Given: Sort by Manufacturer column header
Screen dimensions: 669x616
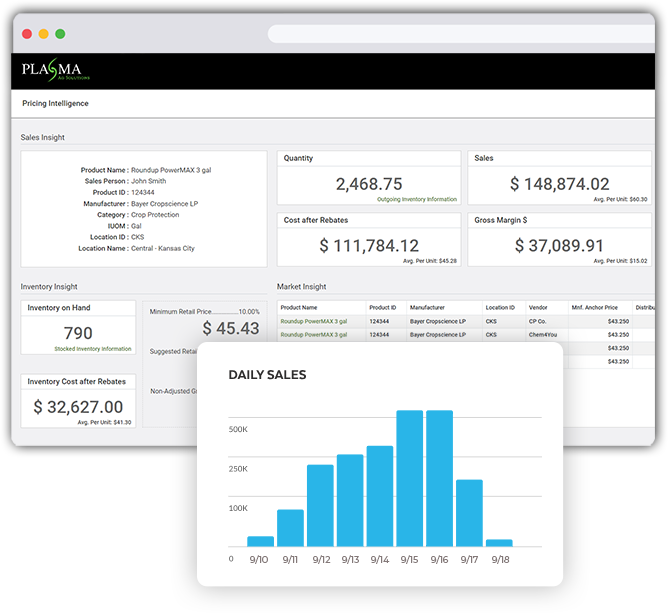Looking at the screenshot, I should click(427, 308).
